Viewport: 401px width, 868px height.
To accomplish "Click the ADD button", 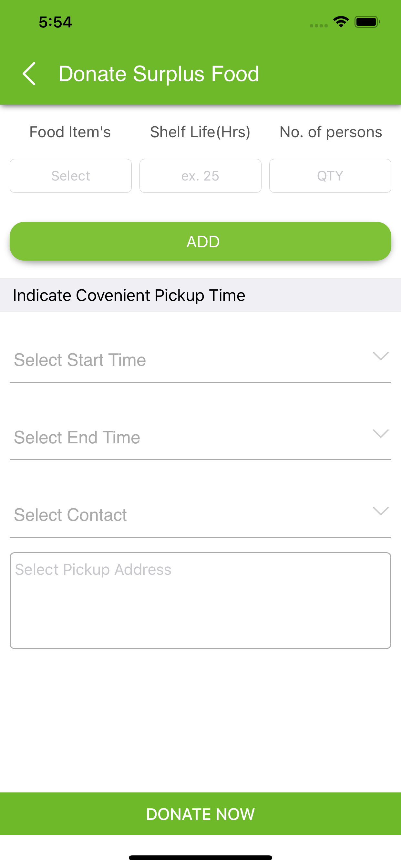I will click(200, 241).
